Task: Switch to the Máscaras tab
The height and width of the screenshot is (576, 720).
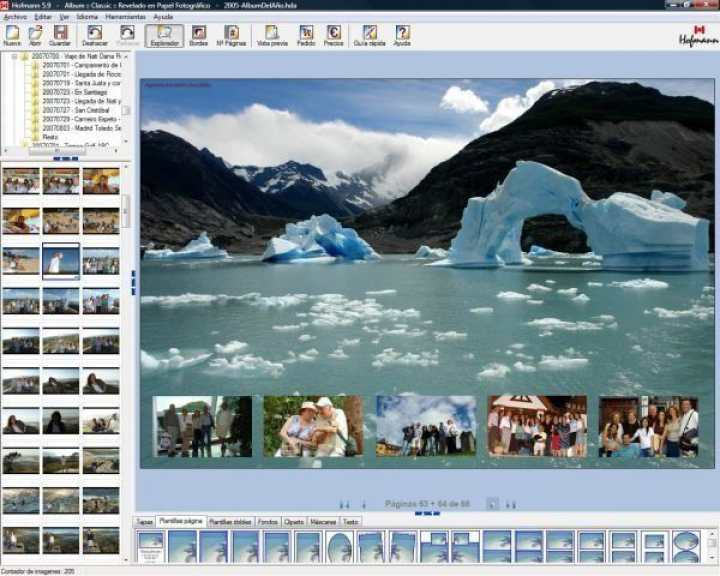Action: (323, 522)
